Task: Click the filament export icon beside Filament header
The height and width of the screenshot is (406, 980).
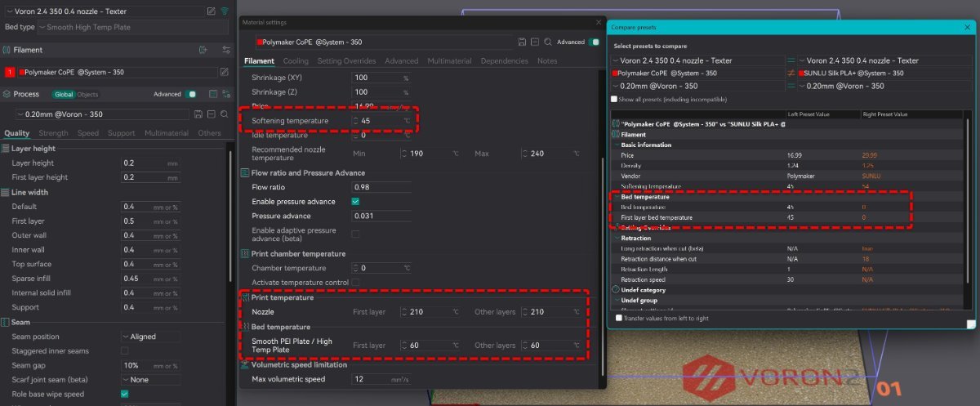Action: [x=203, y=50]
